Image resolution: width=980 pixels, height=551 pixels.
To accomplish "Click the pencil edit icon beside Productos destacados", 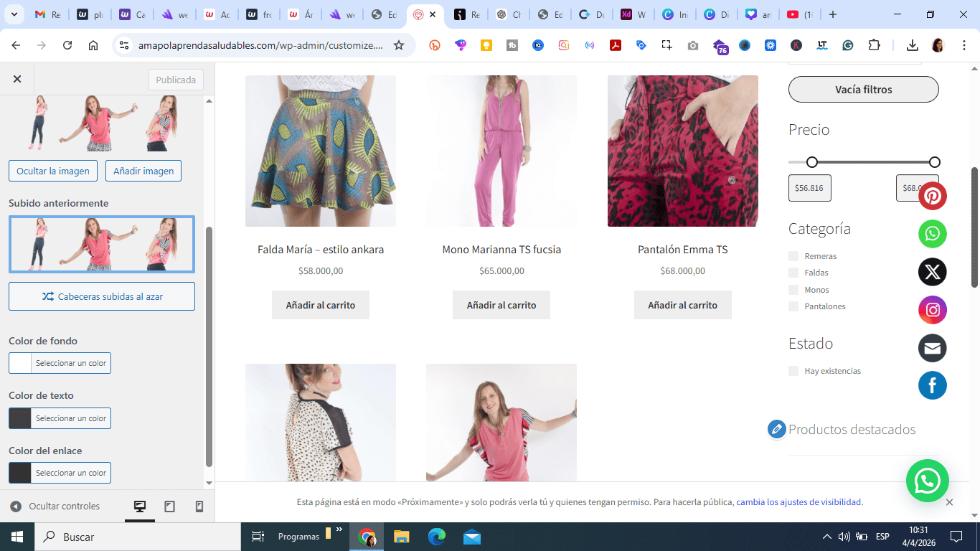I will point(776,429).
